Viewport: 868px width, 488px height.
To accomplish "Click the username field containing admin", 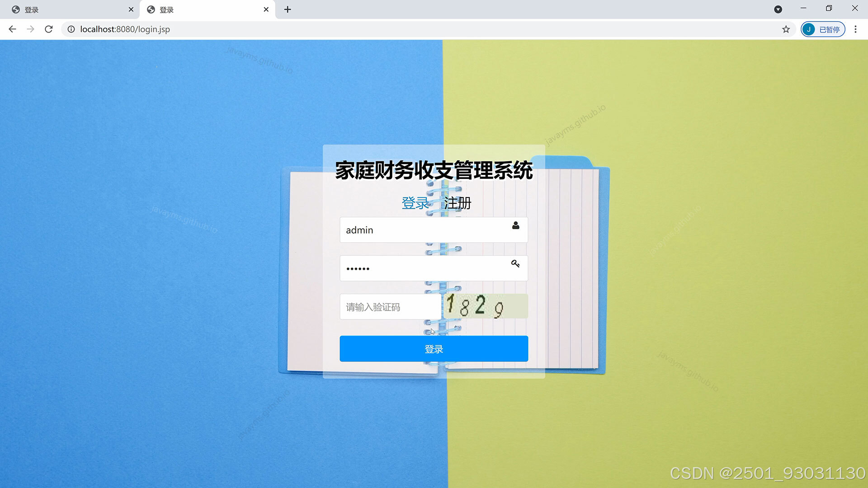I will tap(434, 230).
